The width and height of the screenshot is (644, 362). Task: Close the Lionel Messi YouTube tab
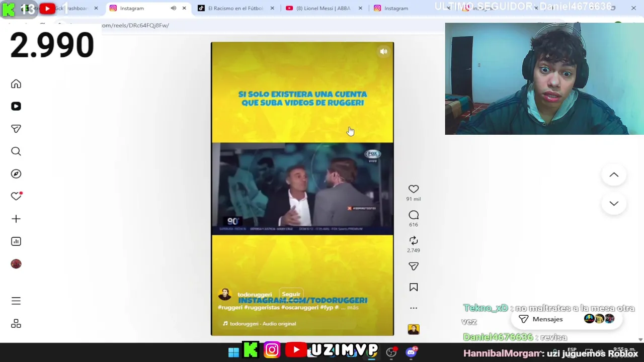pyautogui.click(x=360, y=8)
